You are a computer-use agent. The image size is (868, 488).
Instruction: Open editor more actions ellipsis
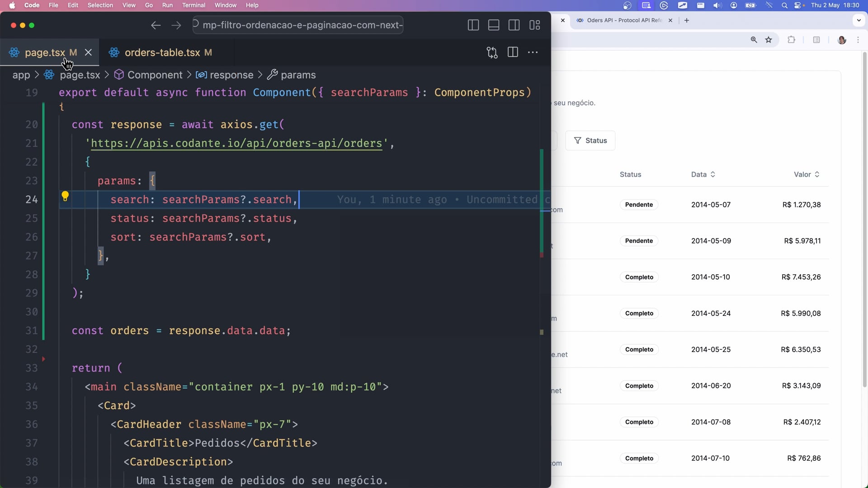point(533,52)
